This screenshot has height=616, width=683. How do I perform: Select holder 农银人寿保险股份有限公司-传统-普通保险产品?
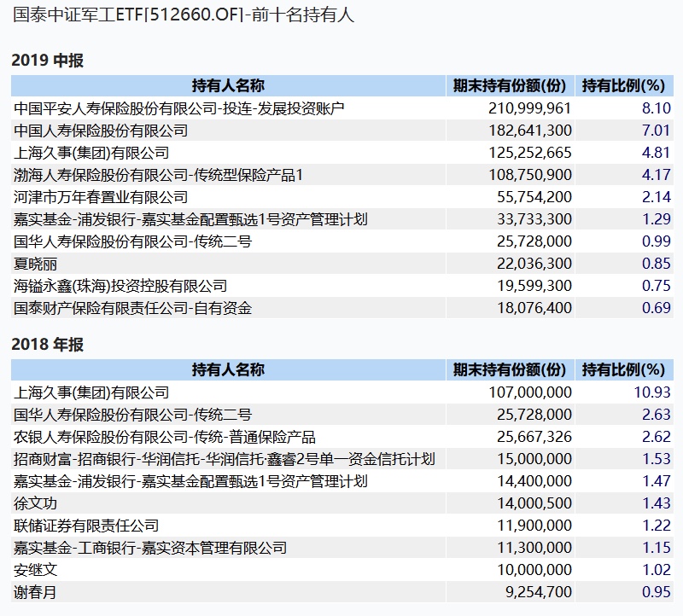[x=165, y=437]
